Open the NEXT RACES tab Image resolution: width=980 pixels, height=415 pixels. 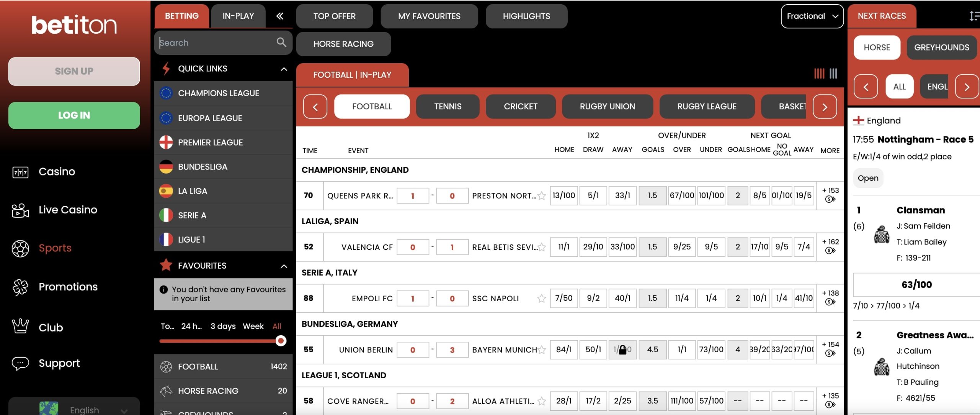coord(882,16)
